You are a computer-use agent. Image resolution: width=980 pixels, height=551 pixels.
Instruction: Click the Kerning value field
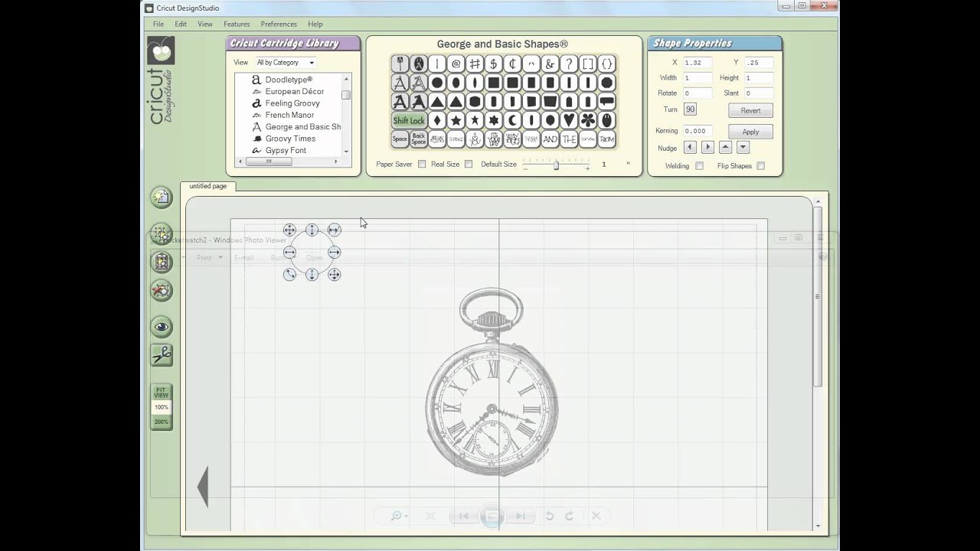pos(697,131)
